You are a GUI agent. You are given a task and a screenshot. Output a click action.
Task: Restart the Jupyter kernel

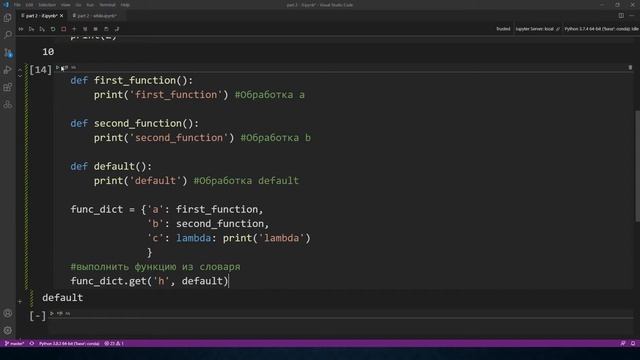pos(53,29)
